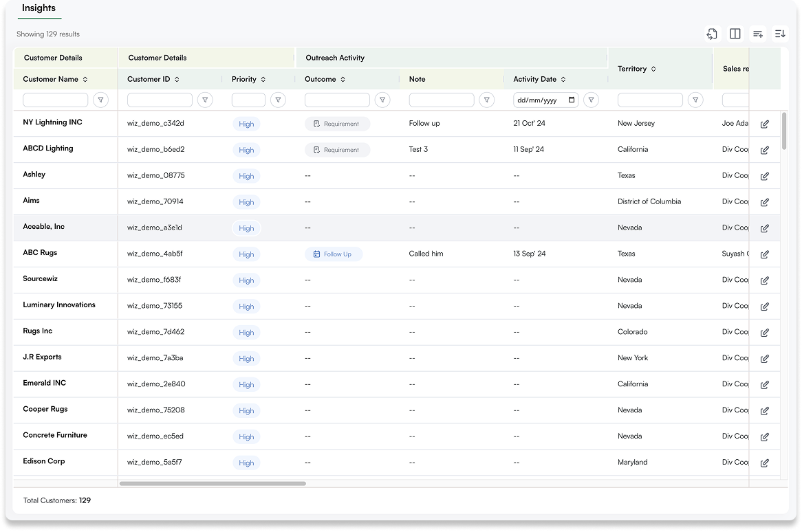
Task: Click the horizontal table scrollbar
Action: tap(213, 484)
